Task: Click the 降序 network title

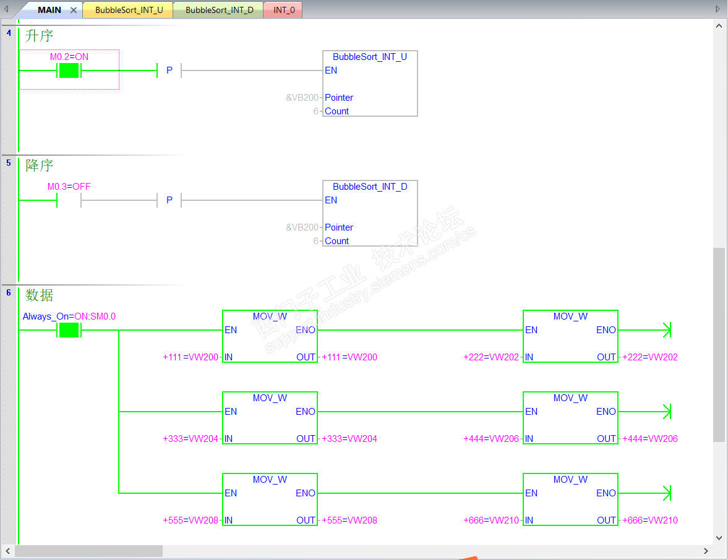Action: (x=40, y=166)
